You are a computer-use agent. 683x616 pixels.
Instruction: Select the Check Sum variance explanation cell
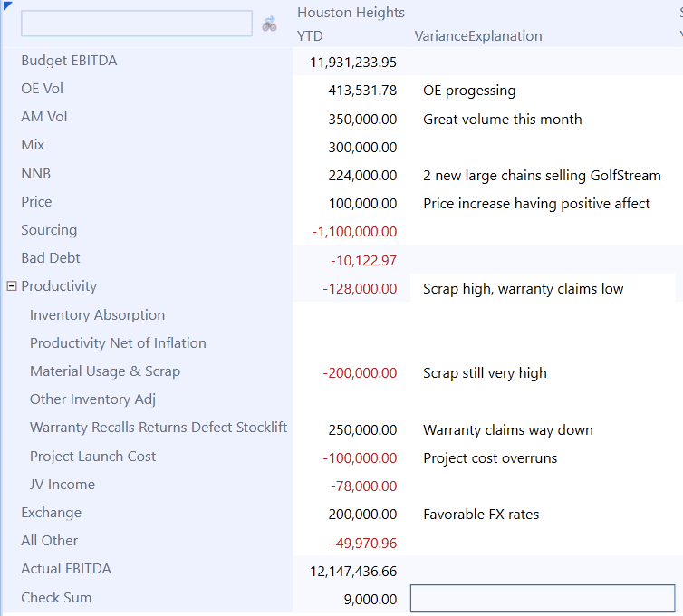click(542, 598)
